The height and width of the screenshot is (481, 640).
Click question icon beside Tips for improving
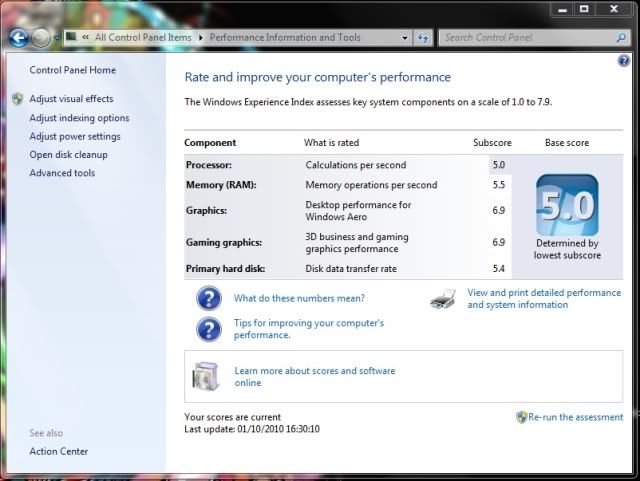click(x=209, y=329)
